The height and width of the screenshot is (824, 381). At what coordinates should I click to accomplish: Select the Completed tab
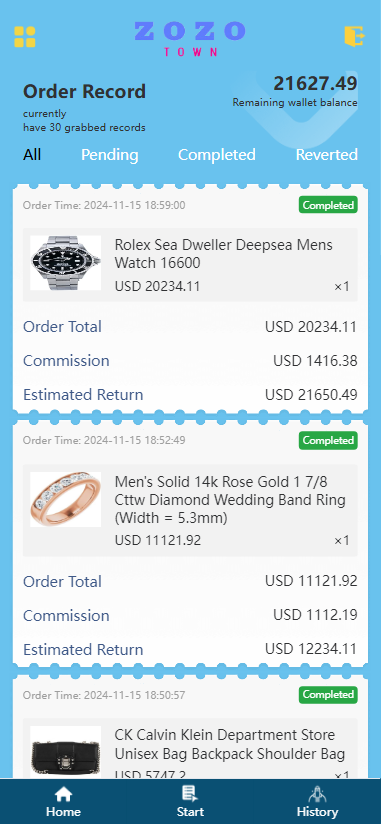point(217,154)
